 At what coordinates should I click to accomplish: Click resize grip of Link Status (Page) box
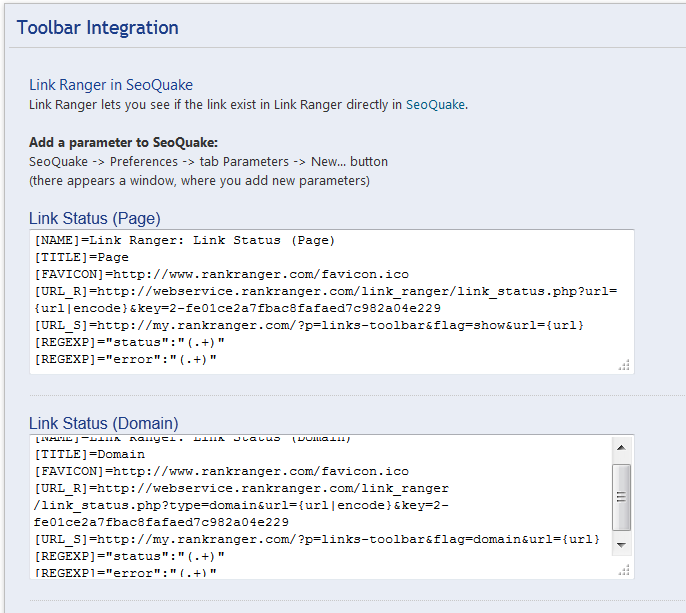pos(624,366)
